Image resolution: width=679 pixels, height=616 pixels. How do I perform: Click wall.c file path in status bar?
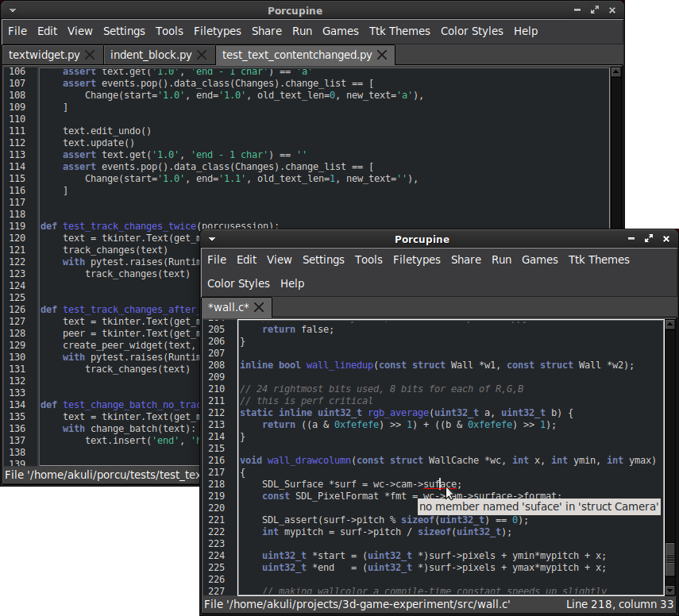[x=357, y=604]
